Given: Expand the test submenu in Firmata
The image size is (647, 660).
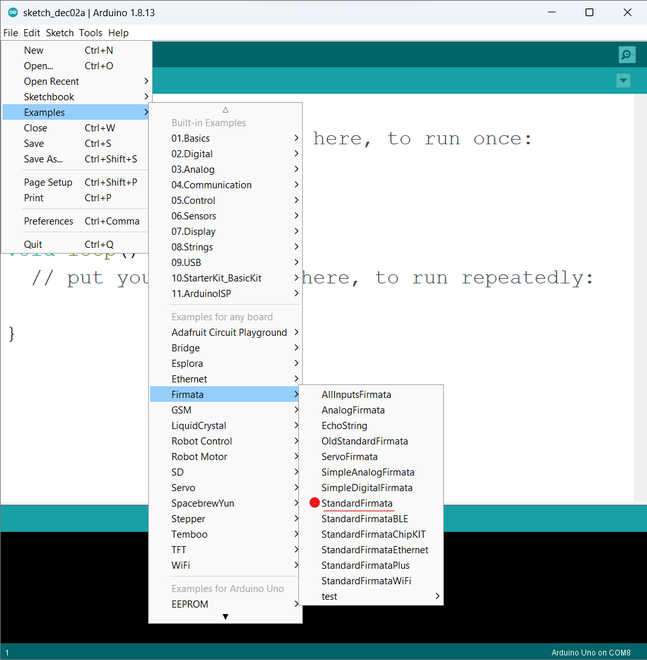Looking at the screenshot, I should (x=371, y=596).
